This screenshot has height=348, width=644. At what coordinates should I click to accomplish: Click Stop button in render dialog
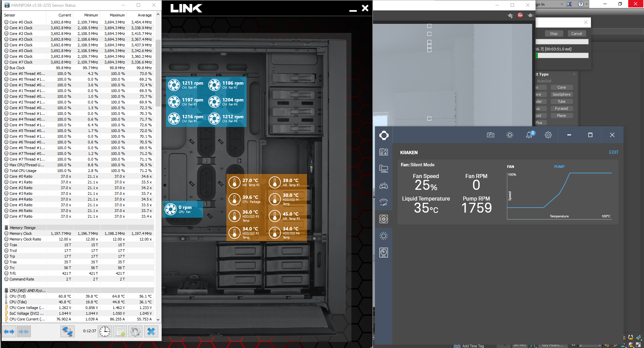(554, 34)
